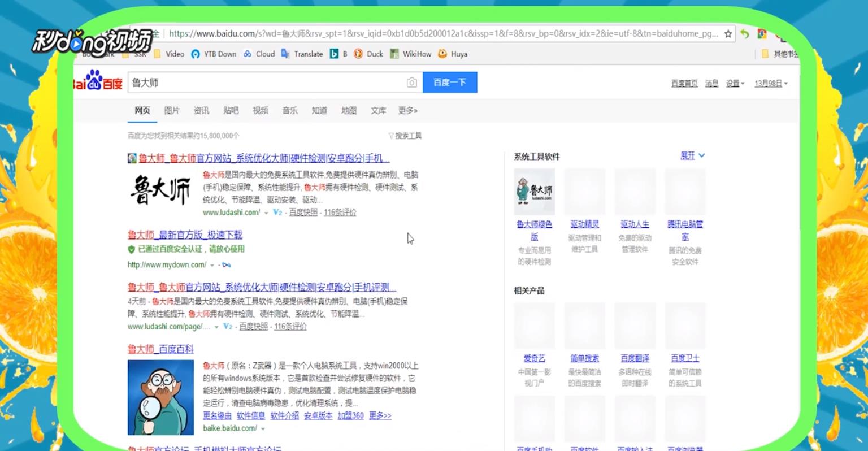Image resolution: width=868 pixels, height=451 pixels.
Task: Open the Cloud bookmark
Action: [259, 54]
